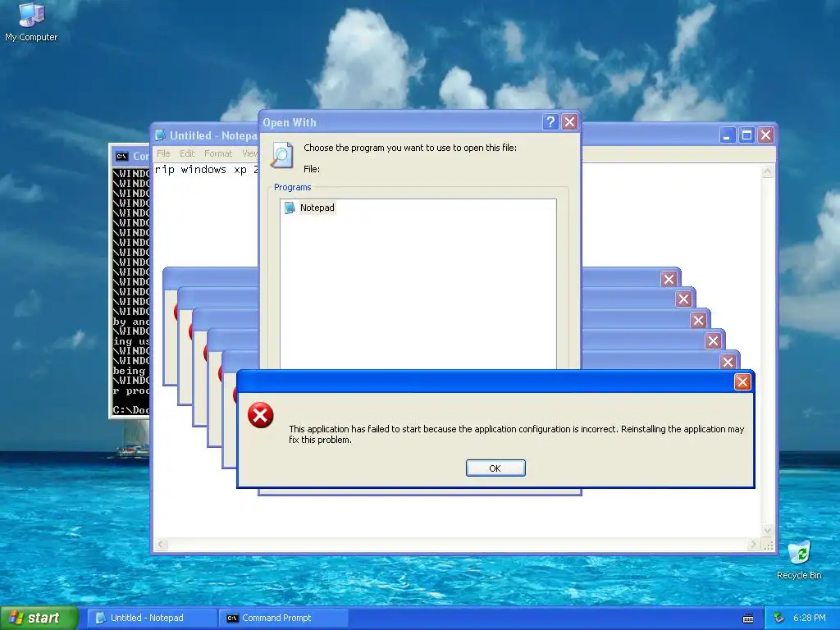This screenshot has height=630, width=840.
Task: Switch to Untitled - Notepad taskbar button
Action: click(152, 618)
